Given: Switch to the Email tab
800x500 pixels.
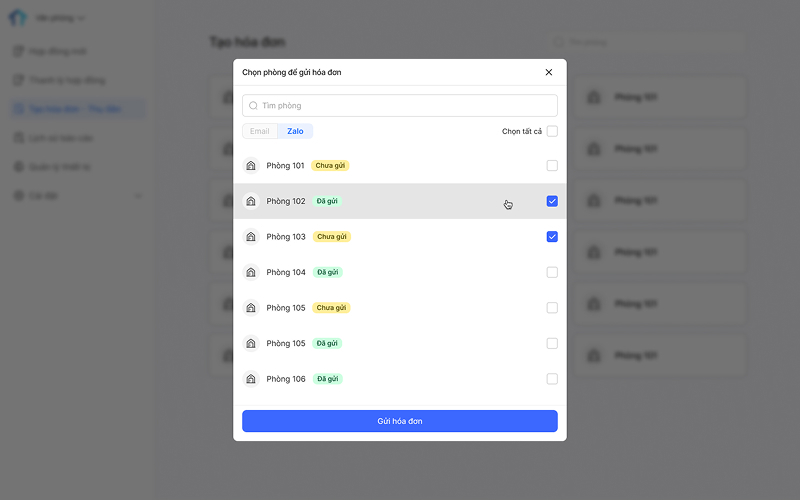Looking at the screenshot, I should pos(260,131).
